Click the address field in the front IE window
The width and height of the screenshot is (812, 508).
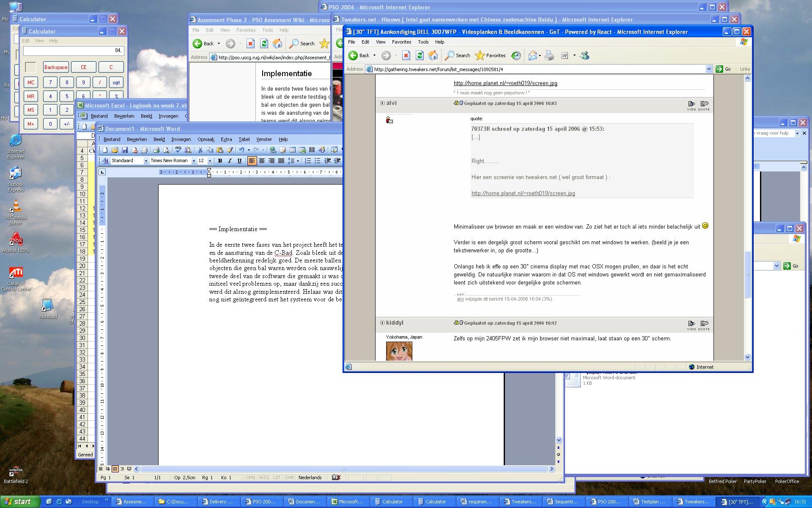click(539, 69)
